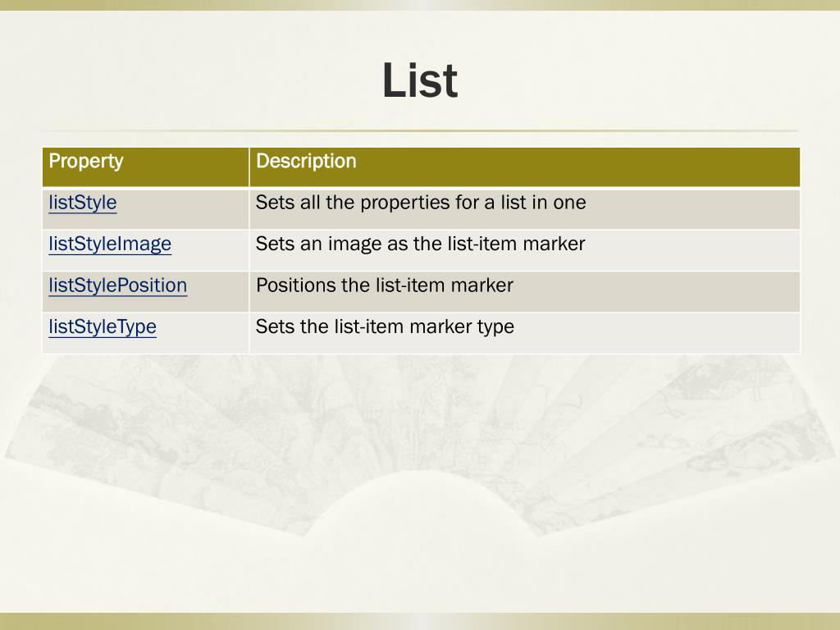This screenshot has height=630, width=840.
Task: Click "Sets an image as the list-item marker" cell
Action: pyautogui.click(x=525, y=250)
